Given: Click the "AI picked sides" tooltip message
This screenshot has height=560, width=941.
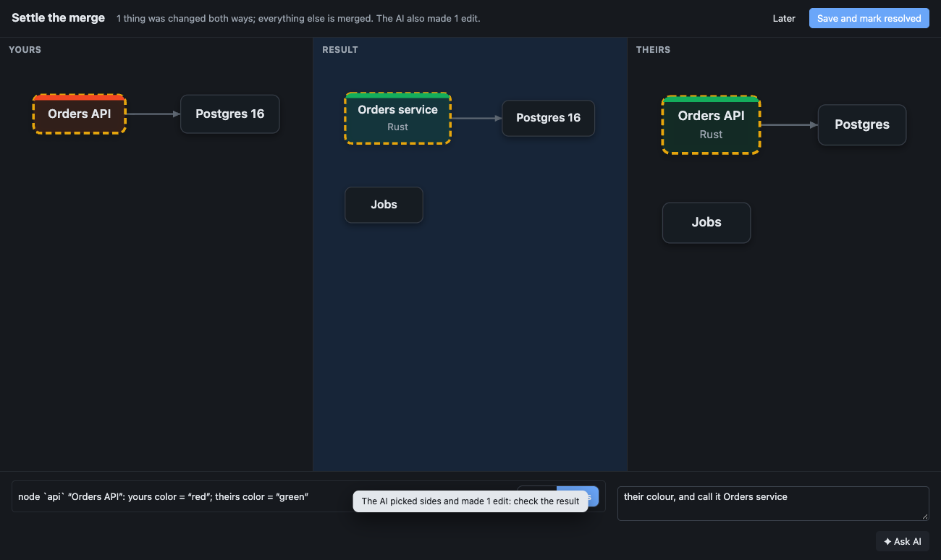Looking at the screenshot, I should [470, 501].
